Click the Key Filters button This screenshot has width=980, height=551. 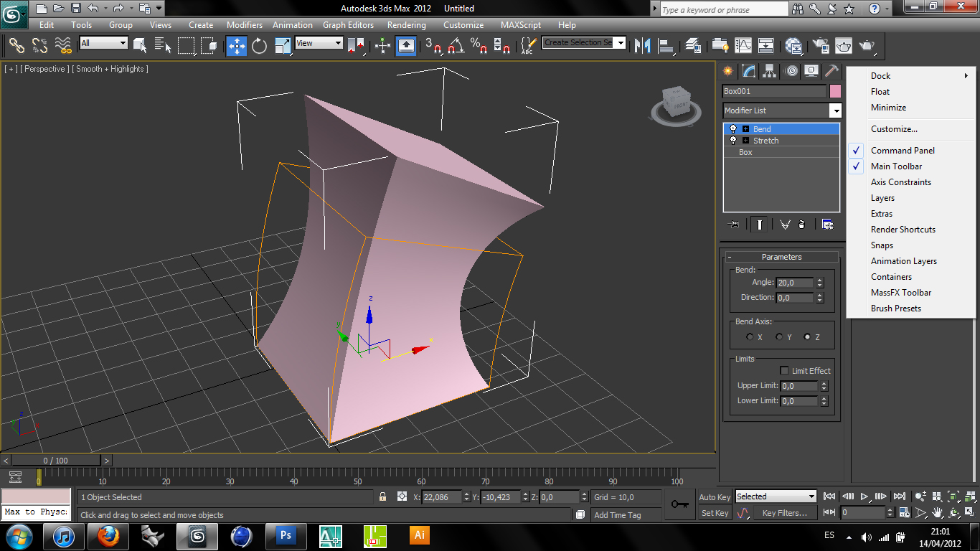point(785,512)
